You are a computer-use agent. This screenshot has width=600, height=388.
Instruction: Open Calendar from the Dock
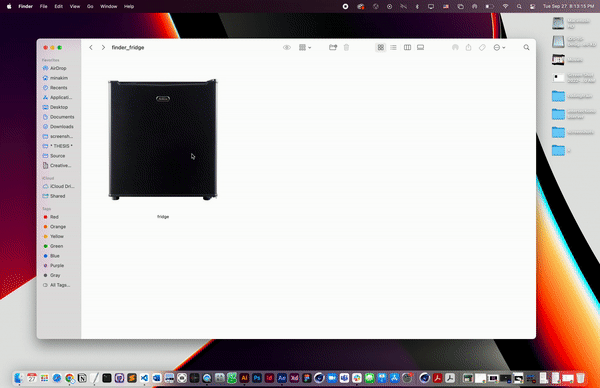pos(32,378)
